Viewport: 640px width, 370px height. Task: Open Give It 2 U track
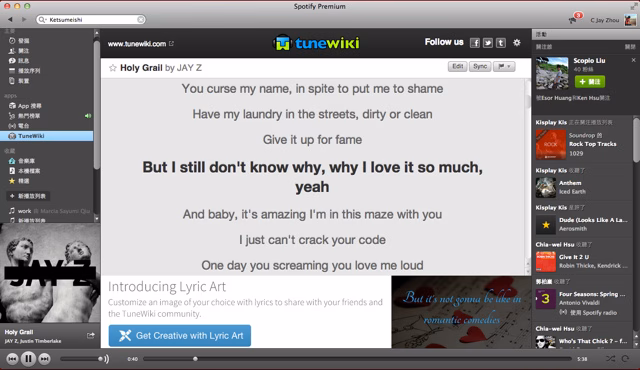574,257
